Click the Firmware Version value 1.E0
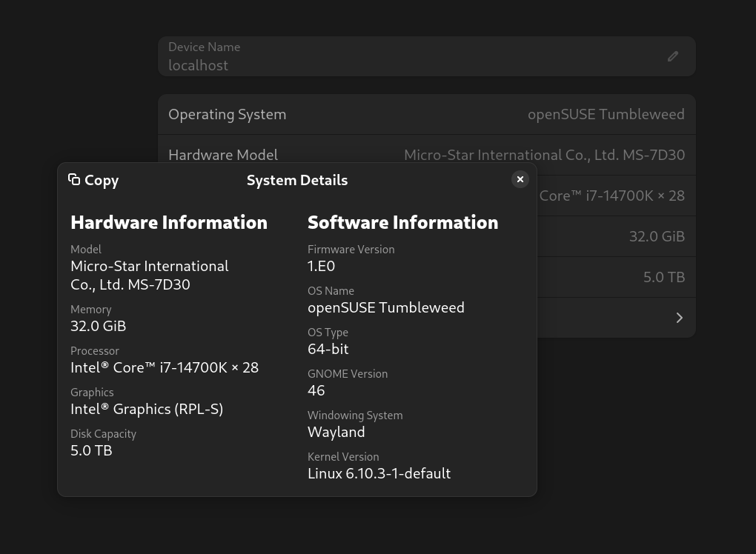Screen dimensions: 756x554 point(321,266)
